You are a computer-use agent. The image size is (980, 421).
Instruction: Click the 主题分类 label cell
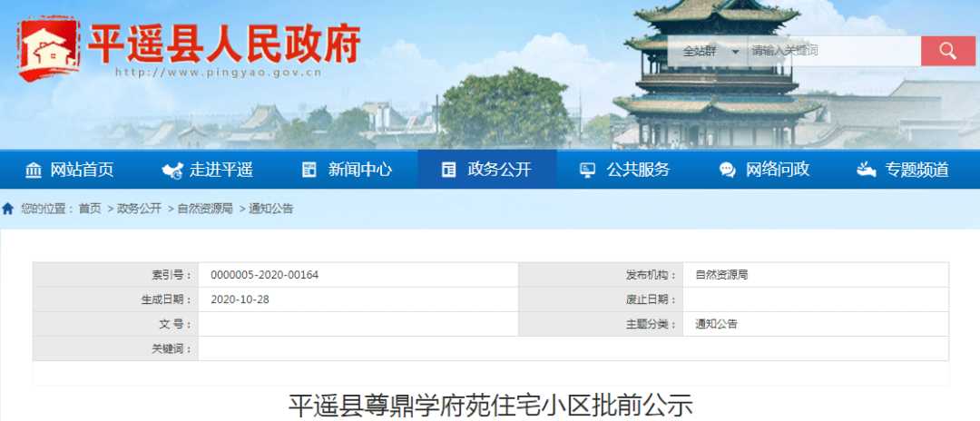tap(601, 324)
